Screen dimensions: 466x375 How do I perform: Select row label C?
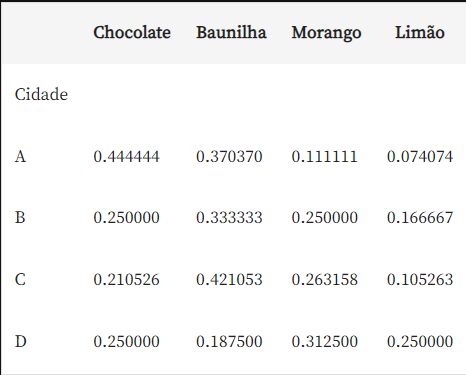tap(20, 280)
